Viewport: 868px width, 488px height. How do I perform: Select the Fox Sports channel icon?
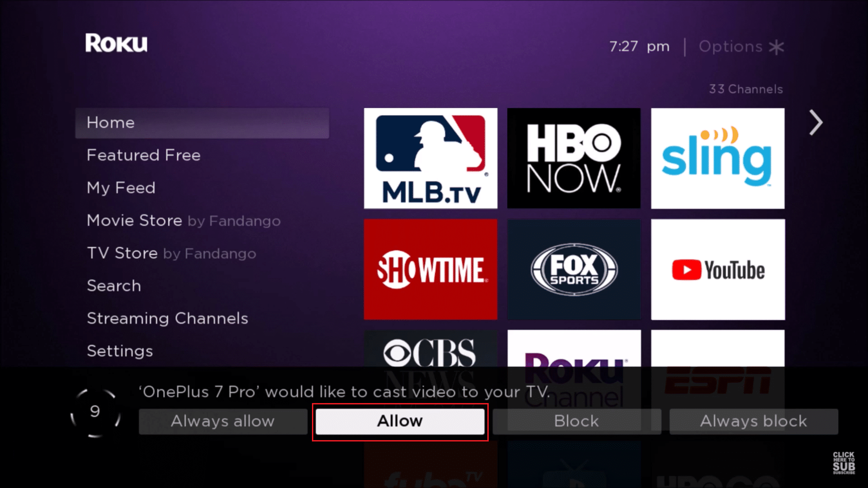[574, 269]
